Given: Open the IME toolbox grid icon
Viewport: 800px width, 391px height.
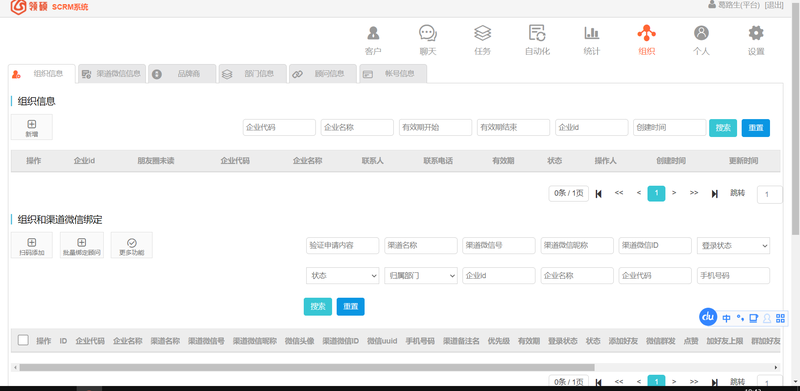Looking at the screenshot, I should point(780,319).
